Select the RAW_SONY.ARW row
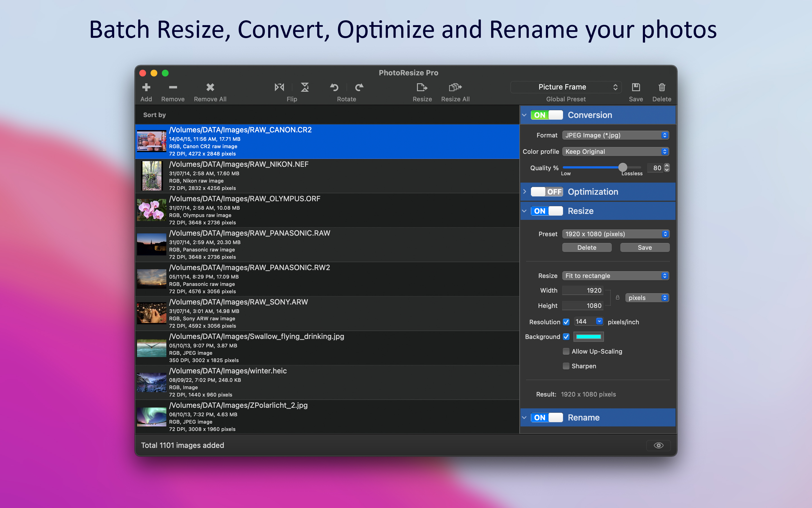Image resolution: width=812 pixels, height=508 pixels. (x=327, y=314)
